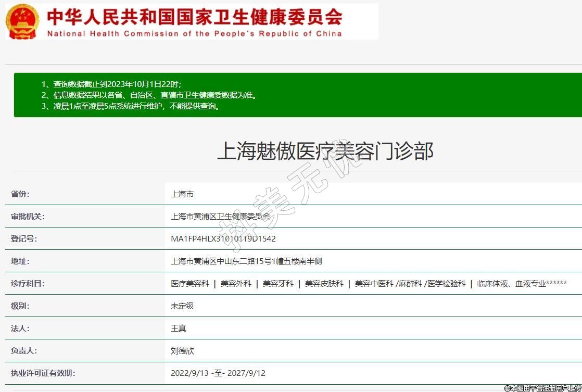Click 临床体液、血液专业 truncated entry
582x392 pixels.
coord(522,284)
